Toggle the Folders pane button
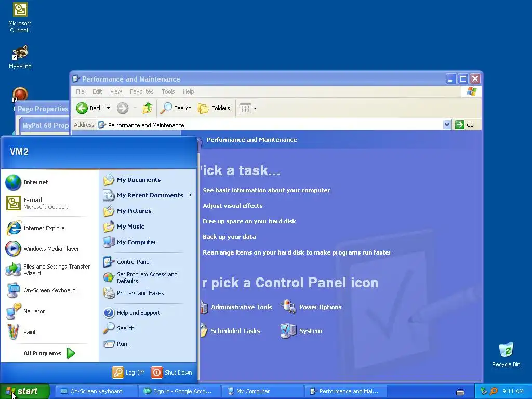This screenshot has width=532, height=399. pyautogui.click(x=214, y=108)
